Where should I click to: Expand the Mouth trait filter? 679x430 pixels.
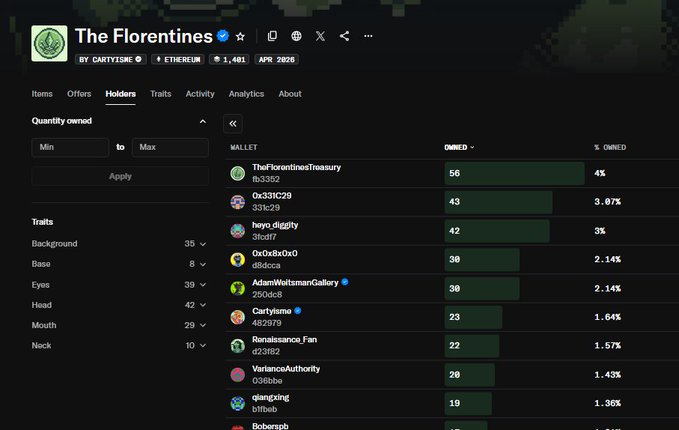[x=119, y=325]
